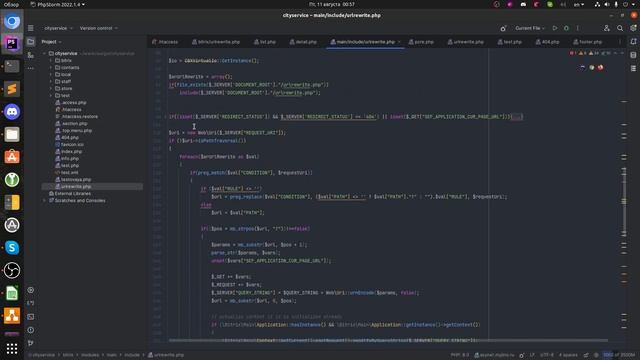Open the cityservice project dropdown
The width and height of the screenshot is (640, 360).
[58, 28]
